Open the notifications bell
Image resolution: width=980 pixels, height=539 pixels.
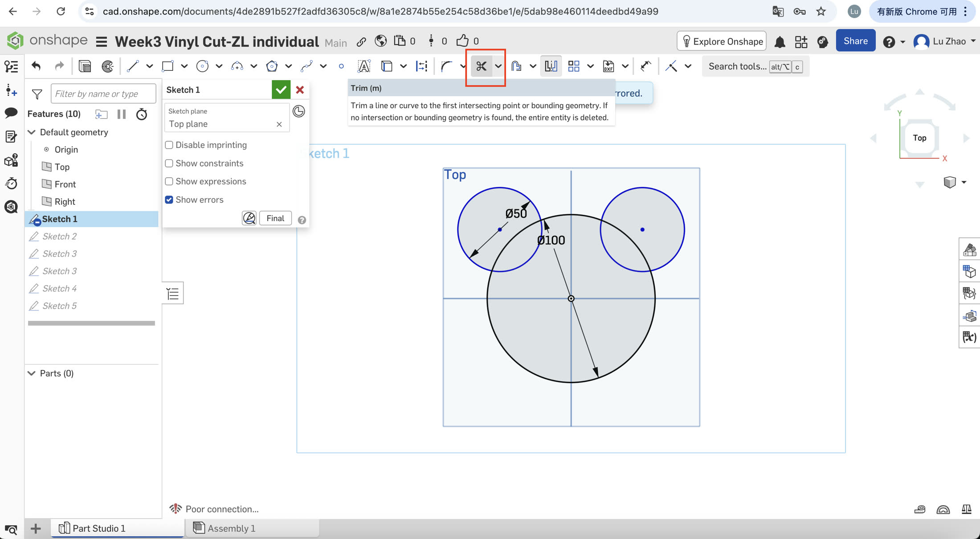coord(780,42)
